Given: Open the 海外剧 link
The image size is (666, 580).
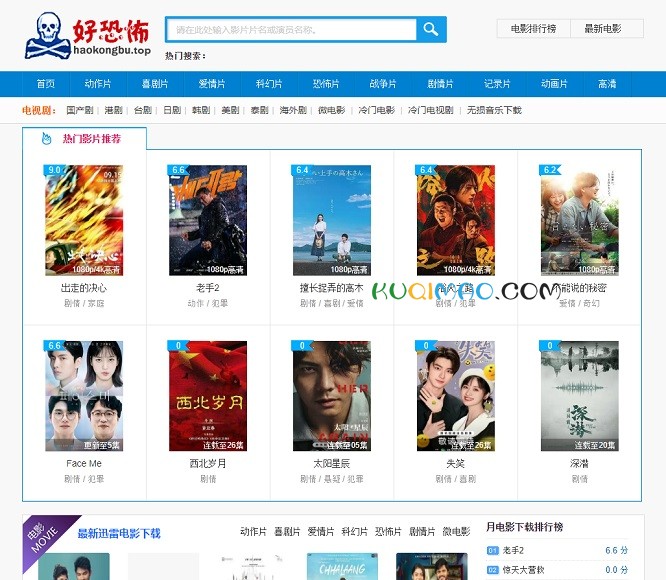Looking at the screenshot, I should click(293, 110).
